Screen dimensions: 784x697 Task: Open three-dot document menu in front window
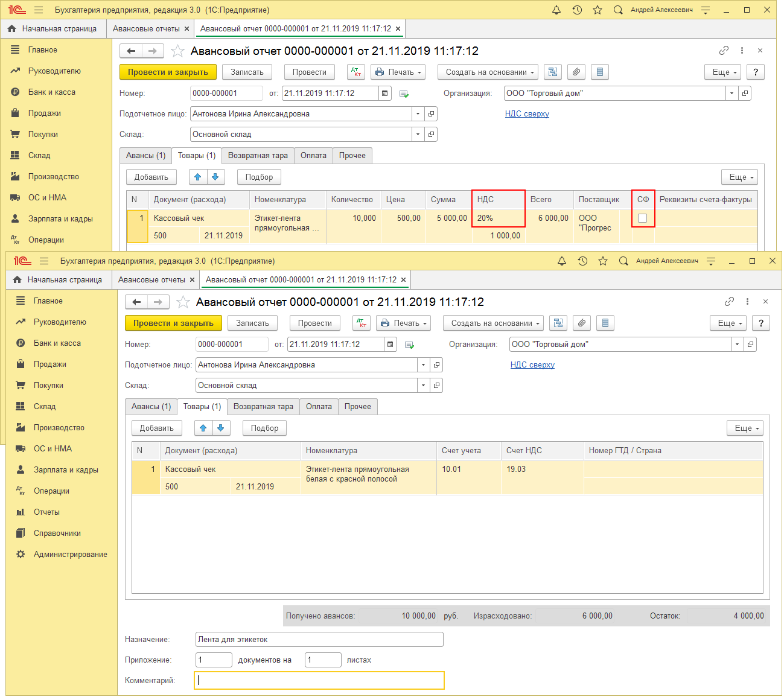747,301
